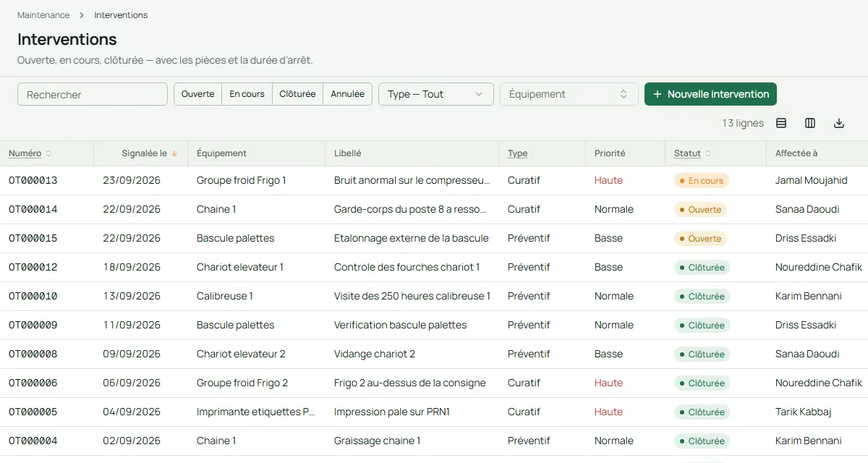Toggle the Ouverte status filter
The width and height of the screenshot is (868, 463).
coord(197,94)
